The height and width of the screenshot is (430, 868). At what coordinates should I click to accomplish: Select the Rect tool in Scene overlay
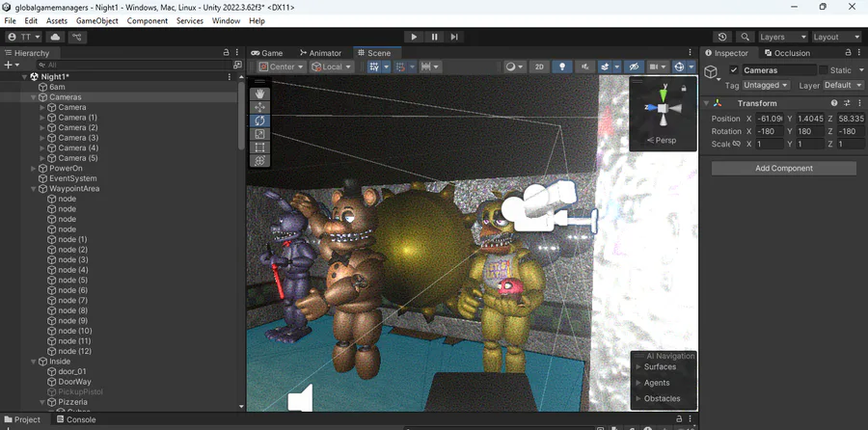tap(259, 148)
